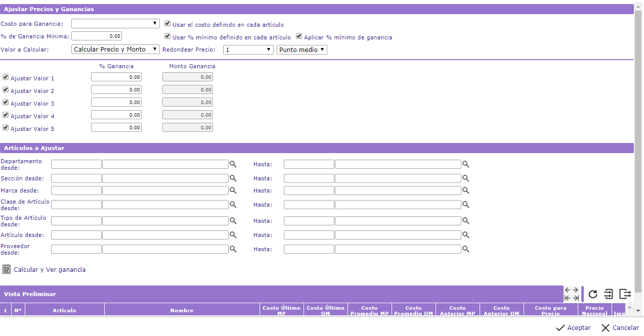Open search for Departamento desde field
This screenshot has width=644, height=336.
tap(233, 164)
